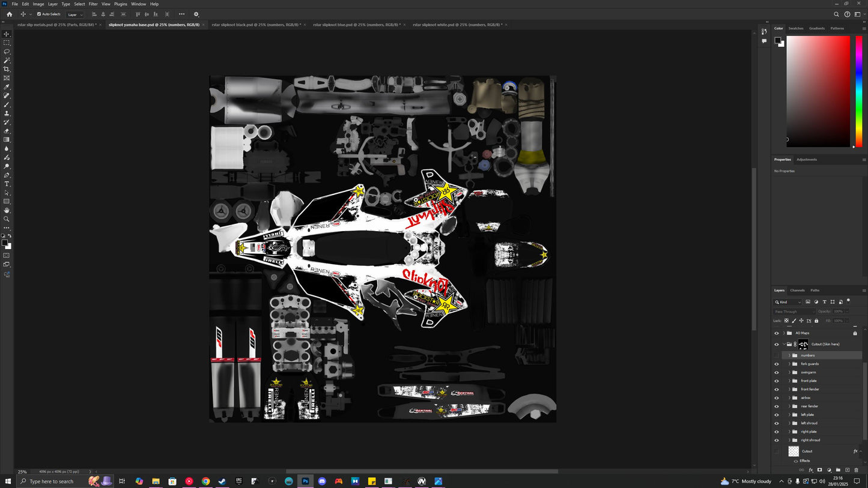The height and width of the screenshot is (488, 868).
Task: Switch to the Adjustments tab
Action: pyautogui.click(x=807, y=160)
